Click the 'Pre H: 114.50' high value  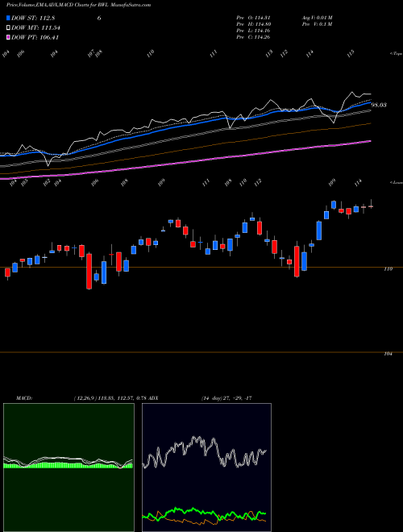click(x=253, y=24)
